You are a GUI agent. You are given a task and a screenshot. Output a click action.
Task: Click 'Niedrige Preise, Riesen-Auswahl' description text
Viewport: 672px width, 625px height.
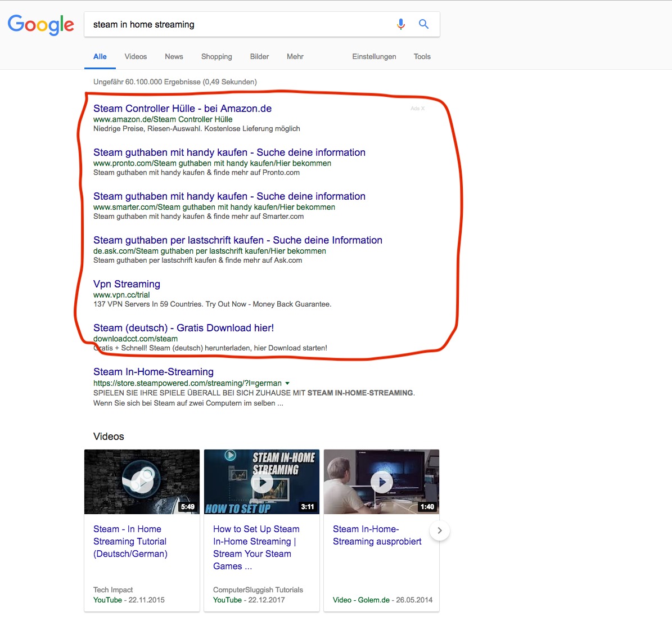(197, 129)
